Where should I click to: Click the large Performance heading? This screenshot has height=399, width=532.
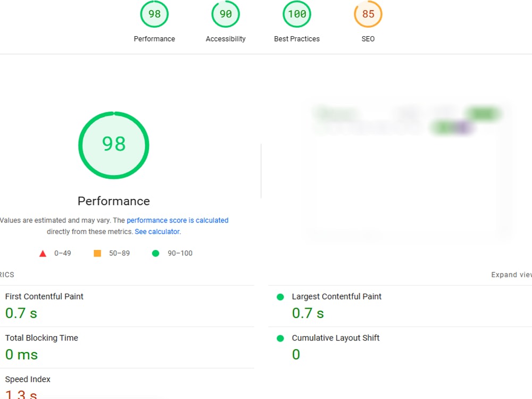point(114,201)
